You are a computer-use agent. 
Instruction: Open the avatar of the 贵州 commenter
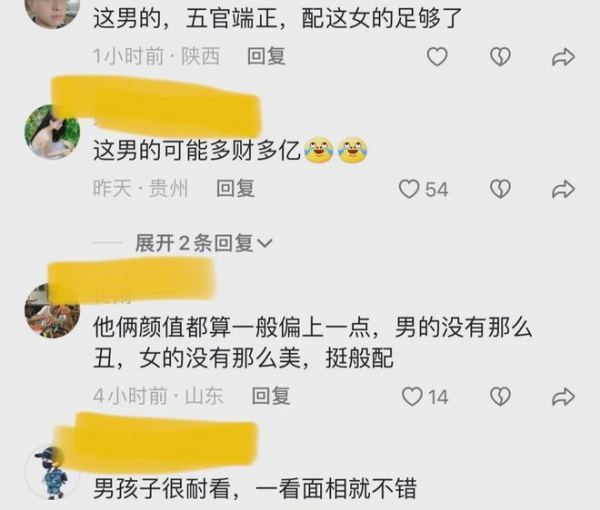pos(52,131)
